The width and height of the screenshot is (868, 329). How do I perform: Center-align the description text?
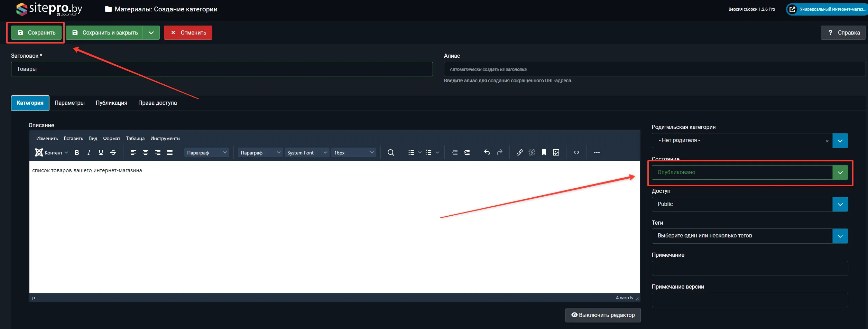pyautogui.click(x=146, y=153)
